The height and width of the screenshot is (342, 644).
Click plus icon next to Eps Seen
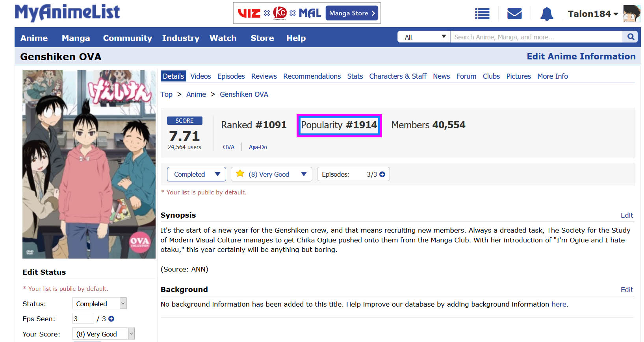pos(111,319)
